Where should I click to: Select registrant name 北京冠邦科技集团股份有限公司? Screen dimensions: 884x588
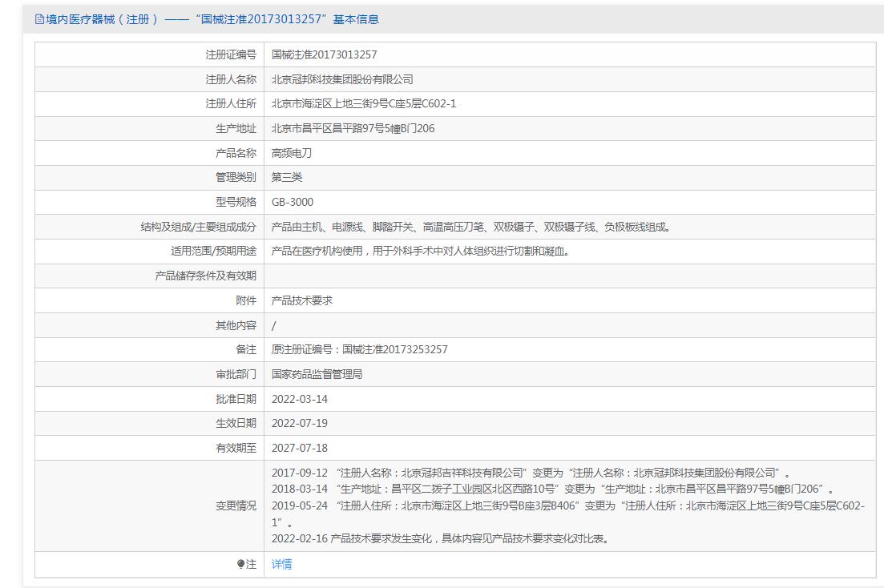(x=342, y=79)
